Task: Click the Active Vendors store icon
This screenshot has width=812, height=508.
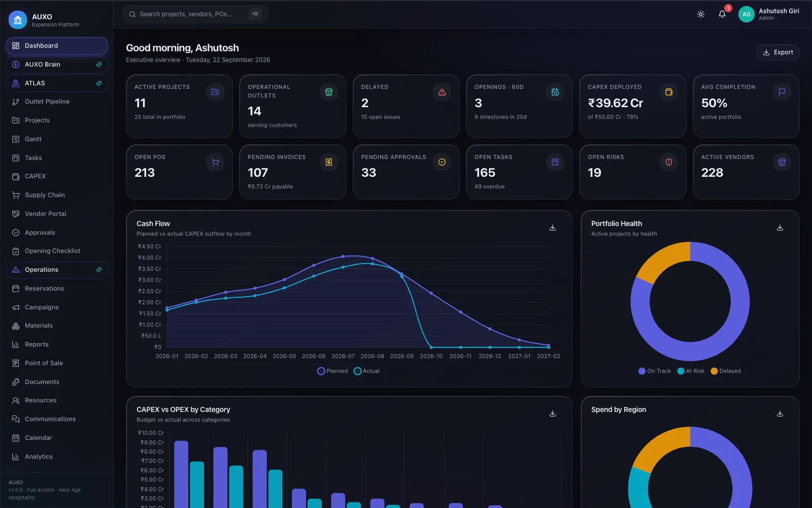Action: coord(782,162)
